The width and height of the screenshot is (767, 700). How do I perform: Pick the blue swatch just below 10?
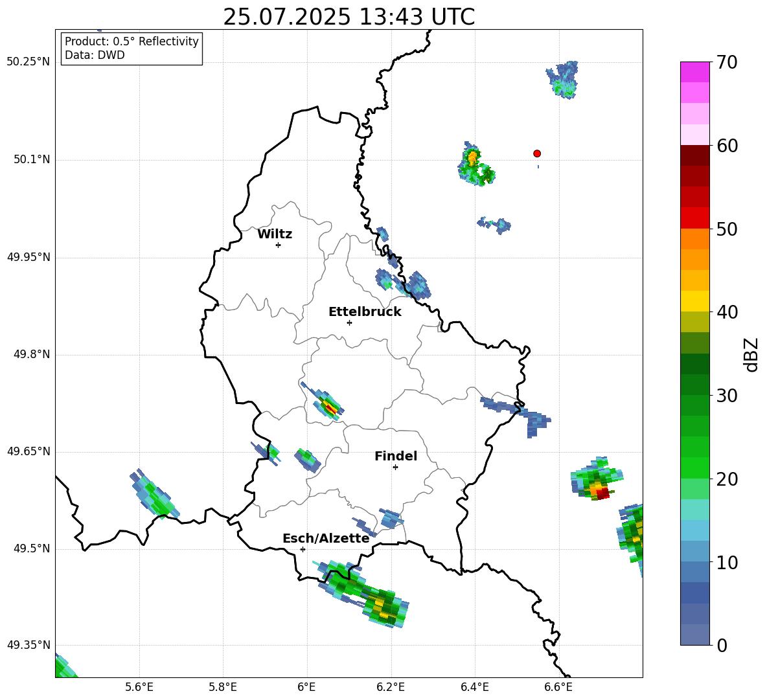tap(694, 572)
